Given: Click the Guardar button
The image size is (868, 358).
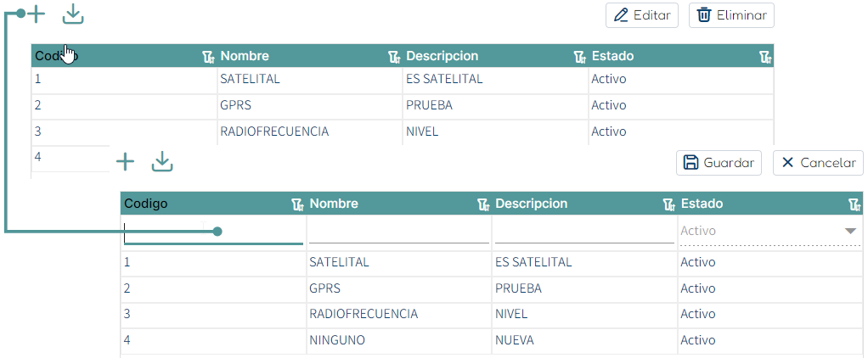Looking at the screenshot, I should click(719, 163).
